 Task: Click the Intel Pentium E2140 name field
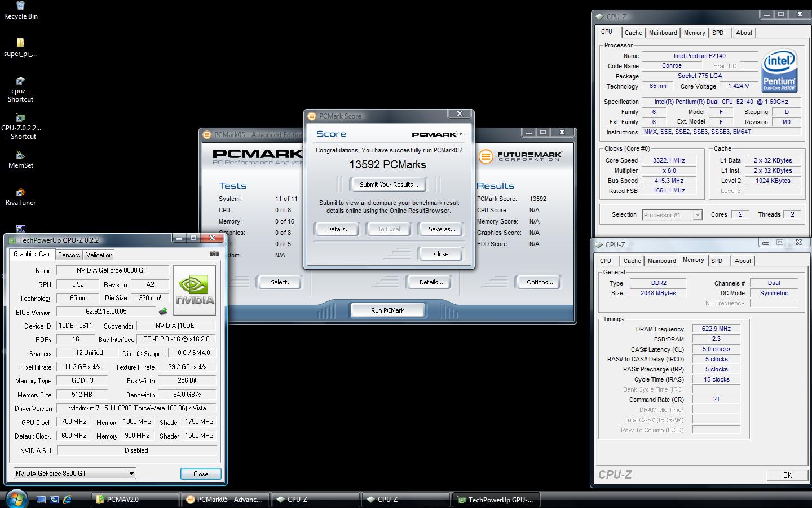(x=699, y=56)
